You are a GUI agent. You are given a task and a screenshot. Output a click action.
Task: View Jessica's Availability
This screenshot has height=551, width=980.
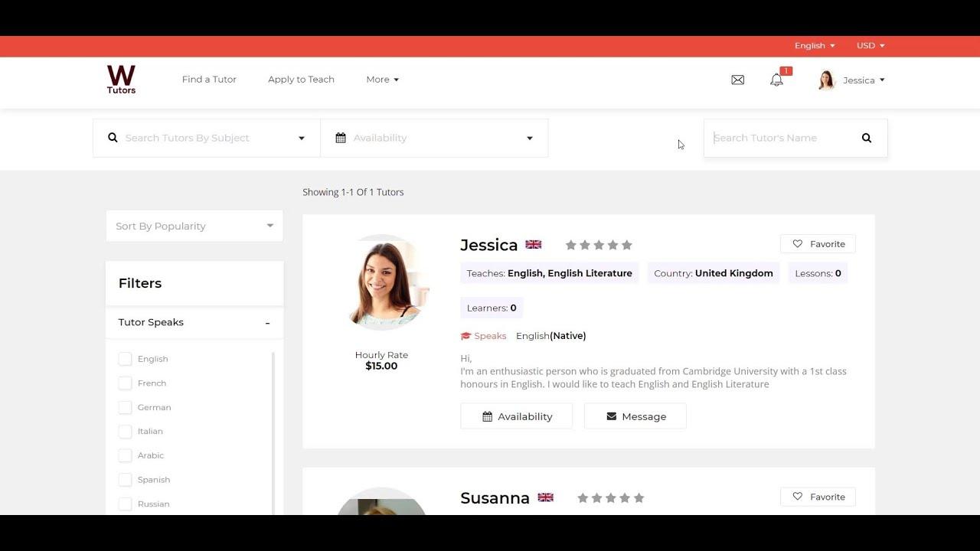pos(516,416)
